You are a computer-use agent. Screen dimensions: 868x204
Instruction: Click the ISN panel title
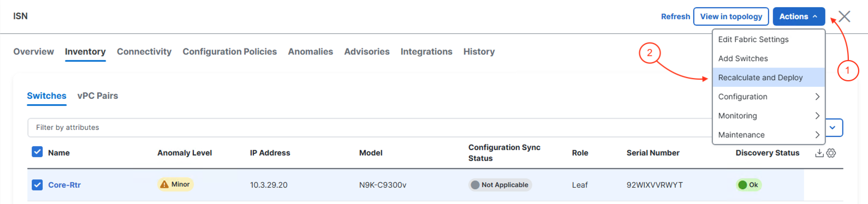(21, 16)
